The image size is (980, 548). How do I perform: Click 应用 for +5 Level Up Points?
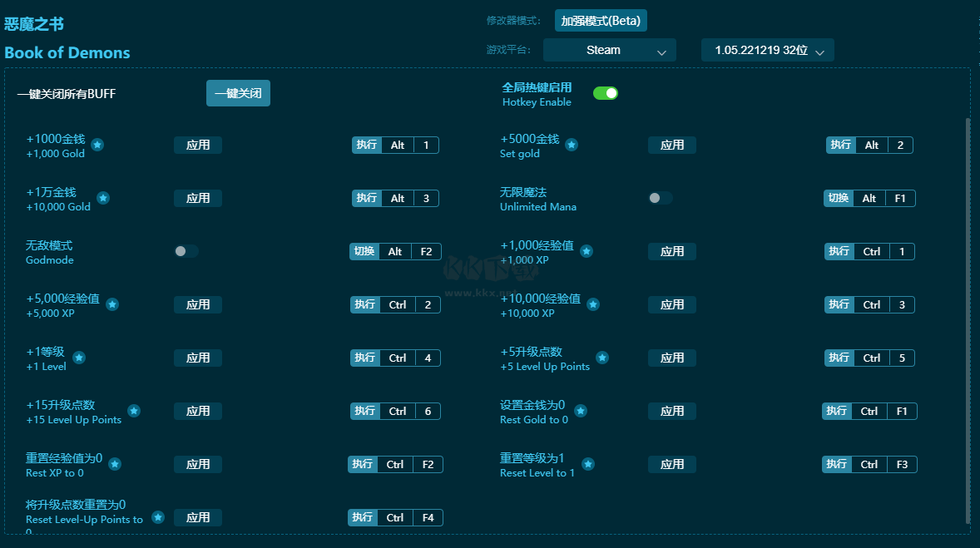pos(672,358)
